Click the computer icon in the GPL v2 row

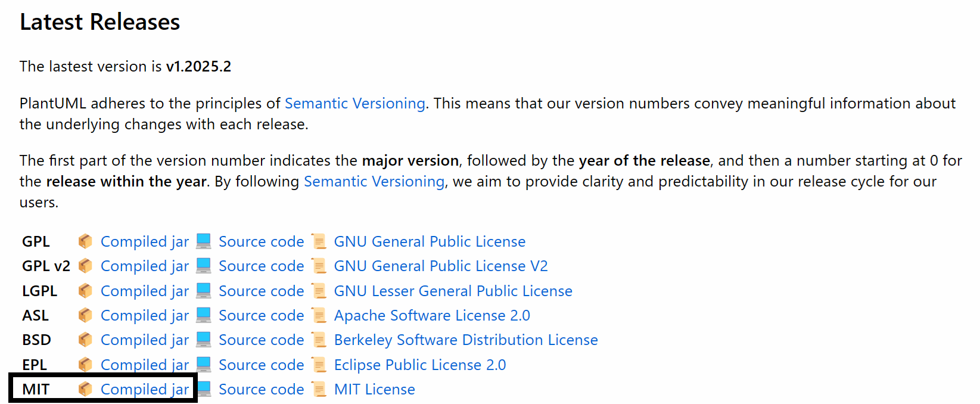click(x=204, y=265)
